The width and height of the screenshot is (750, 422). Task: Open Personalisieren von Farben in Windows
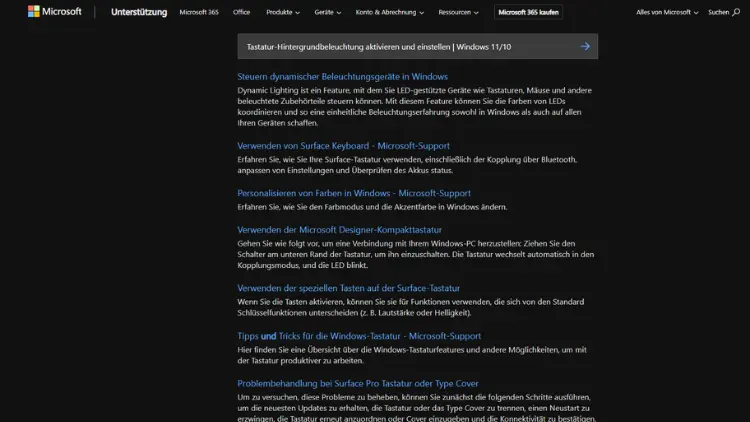354,193
